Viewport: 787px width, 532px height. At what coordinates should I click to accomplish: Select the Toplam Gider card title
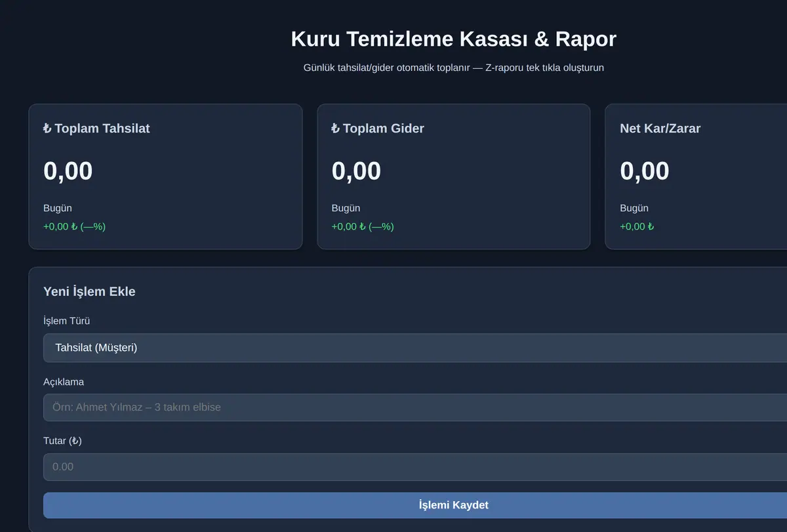(378, 129)
